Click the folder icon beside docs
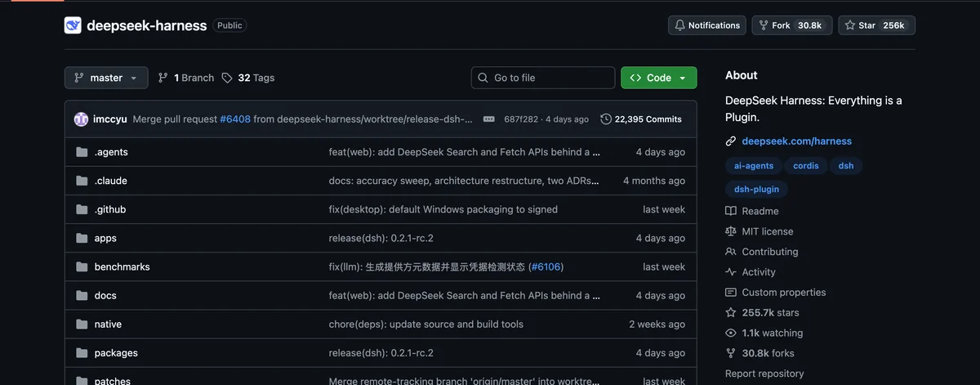 coord(82,295)
